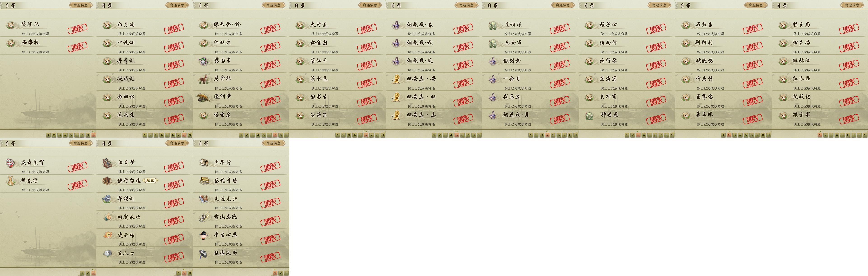This screenshot has height=276, width=868.
Task: Click the white mask icon beside 度人心
Action: (x=108, y=253)
